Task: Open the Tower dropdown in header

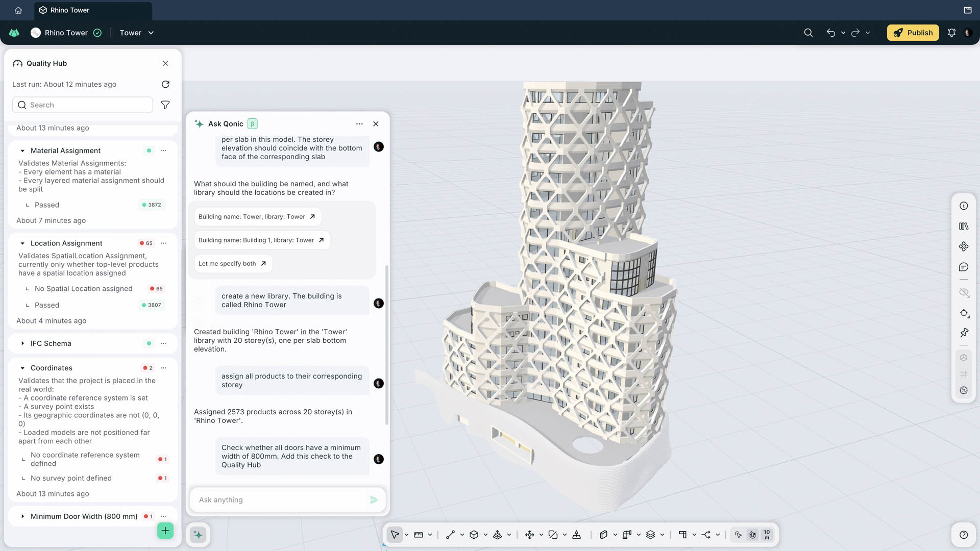Action: pos(136,33)
